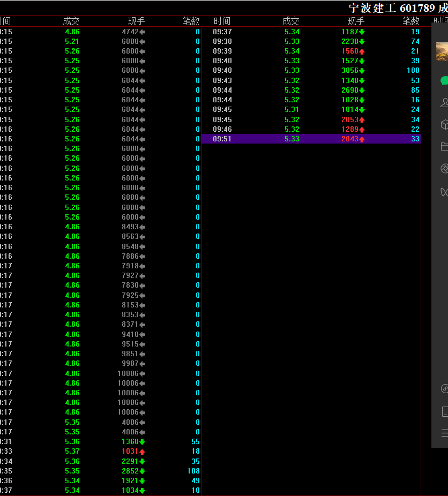Click the 现手 header in the left table
This screenshot has width=448, height=496.
pyautogui.click(x=136, y=21)
